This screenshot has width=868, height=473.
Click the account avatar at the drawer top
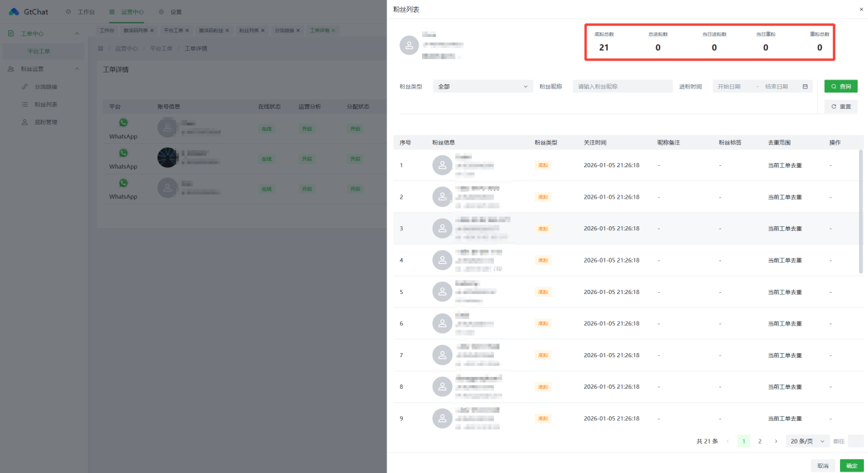[410, 45]
